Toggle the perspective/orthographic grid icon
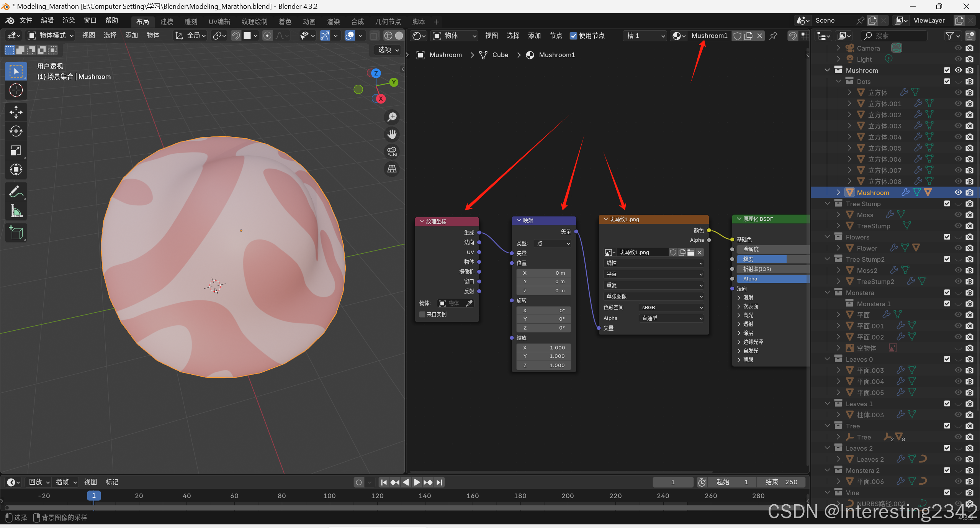The height and width of the screenshot is (528, 980). [392, 169]
